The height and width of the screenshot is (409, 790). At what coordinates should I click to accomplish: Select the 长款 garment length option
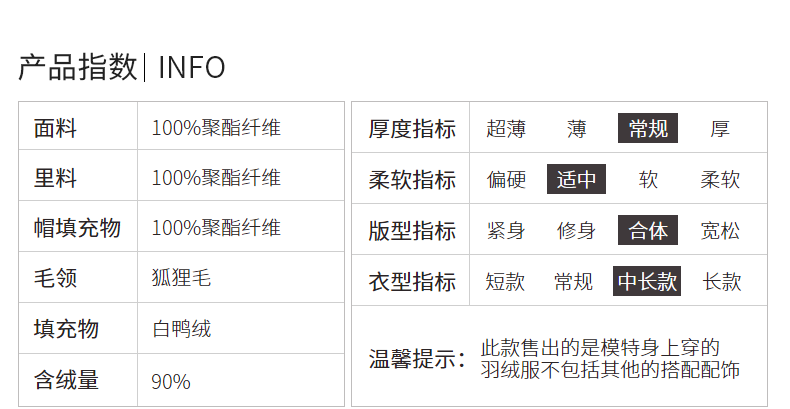point(722,282)
